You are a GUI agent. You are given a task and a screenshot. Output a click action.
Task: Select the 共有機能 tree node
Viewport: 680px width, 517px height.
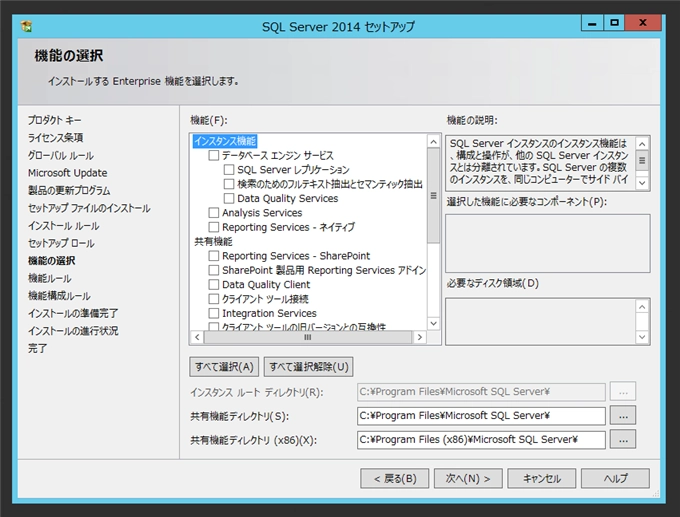[x=213, y=241]
